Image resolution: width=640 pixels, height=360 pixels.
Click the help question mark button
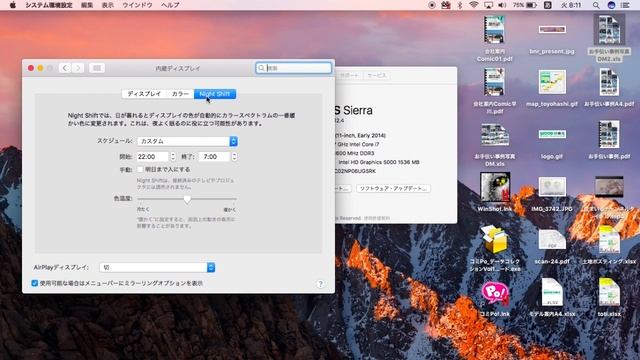coord(320,284)
